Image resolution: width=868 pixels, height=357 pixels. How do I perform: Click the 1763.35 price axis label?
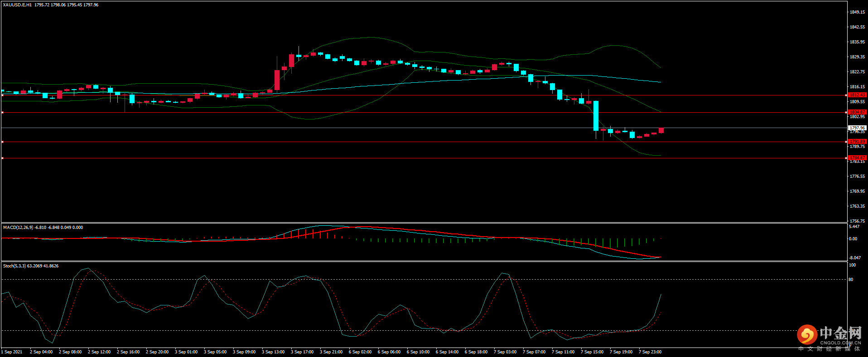coord(857,206)
